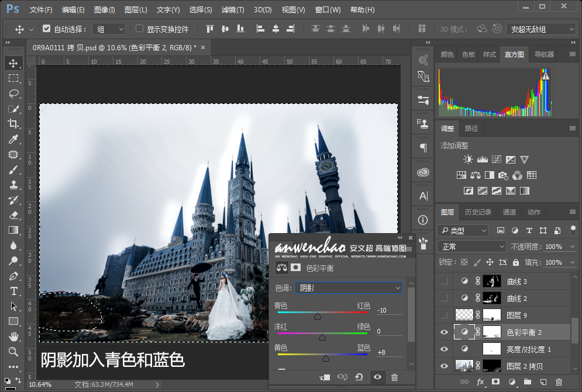
Task: Select the Quick Selection tool
Action: (x=13, y=109)
